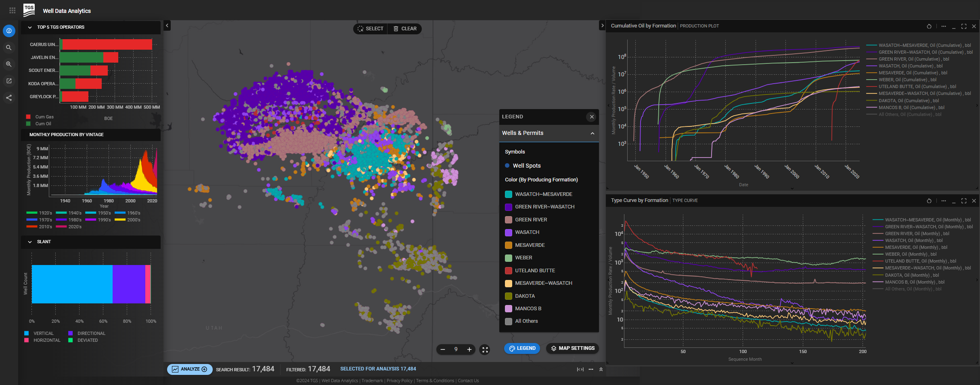Click the ANALYZE button

click(190, 369)
